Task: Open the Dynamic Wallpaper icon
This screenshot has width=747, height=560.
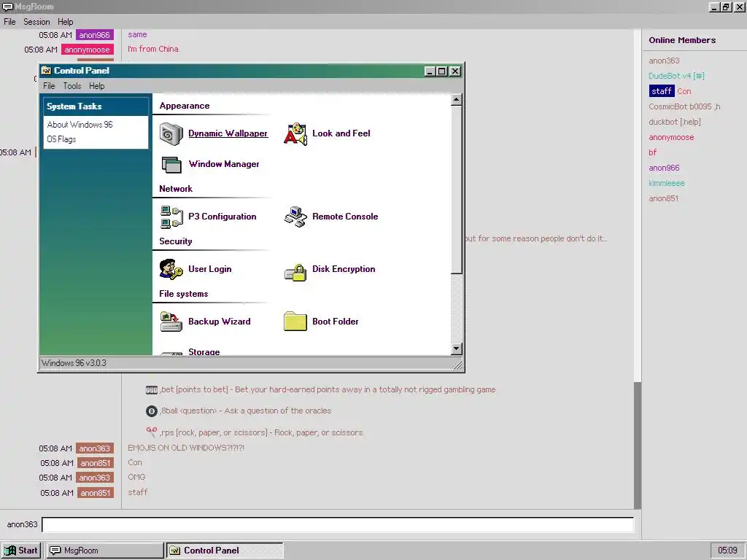Action: pyautogui.click(x=171, y=134)
